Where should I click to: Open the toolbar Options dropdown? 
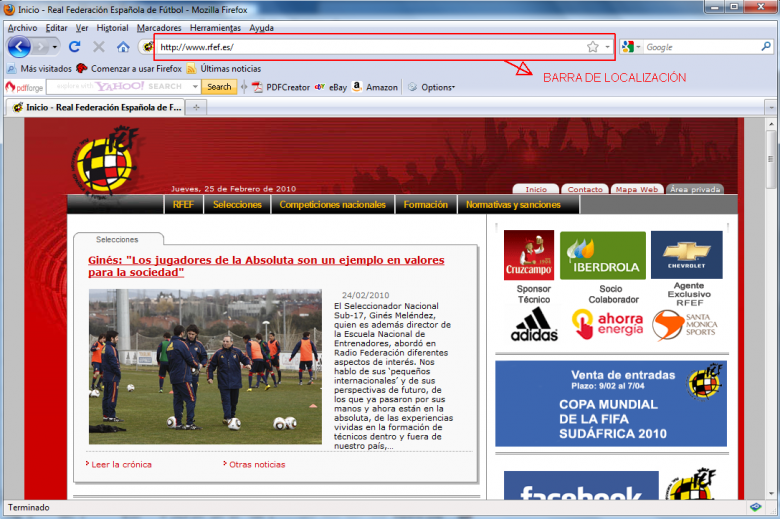tap(431, 87)
